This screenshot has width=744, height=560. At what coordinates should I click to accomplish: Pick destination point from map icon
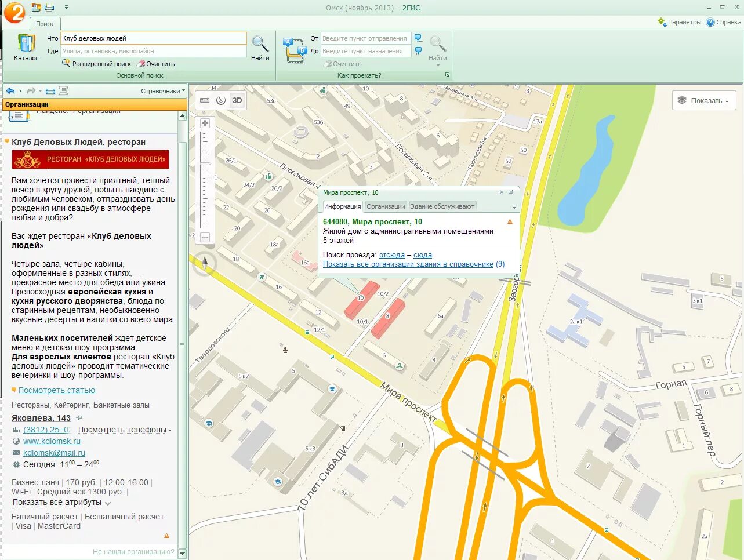pyautogui.click(x=418, y=51)
